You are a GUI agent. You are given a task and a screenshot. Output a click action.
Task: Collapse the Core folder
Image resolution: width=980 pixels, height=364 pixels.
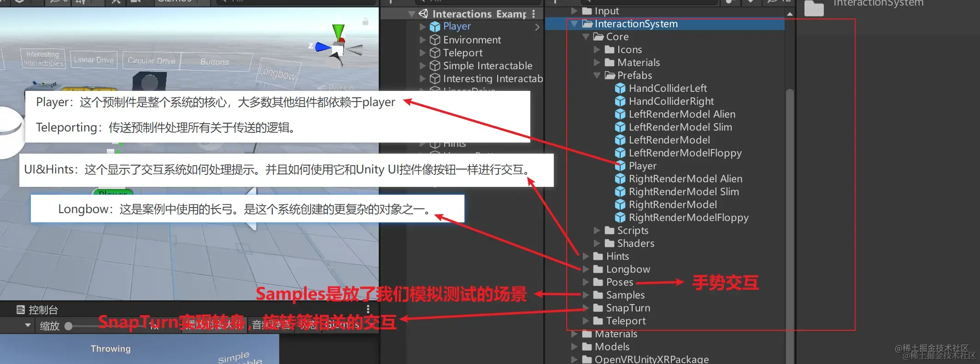click(586, 36)
